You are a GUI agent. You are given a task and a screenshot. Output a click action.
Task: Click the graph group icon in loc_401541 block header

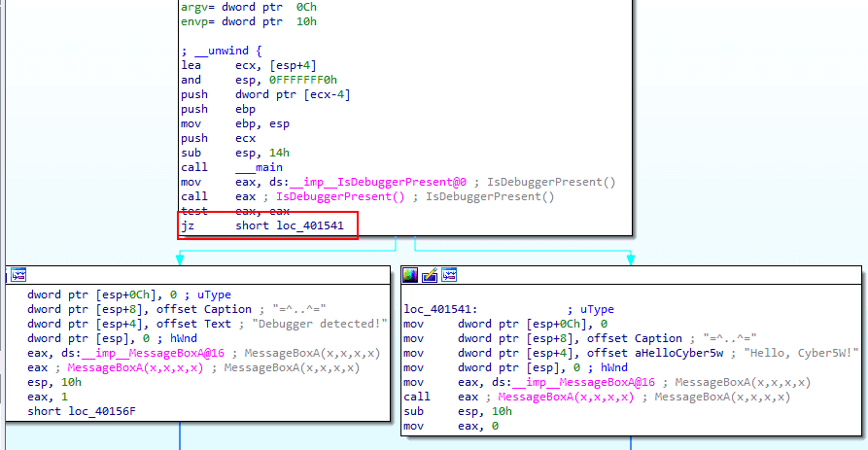[449, 275]
